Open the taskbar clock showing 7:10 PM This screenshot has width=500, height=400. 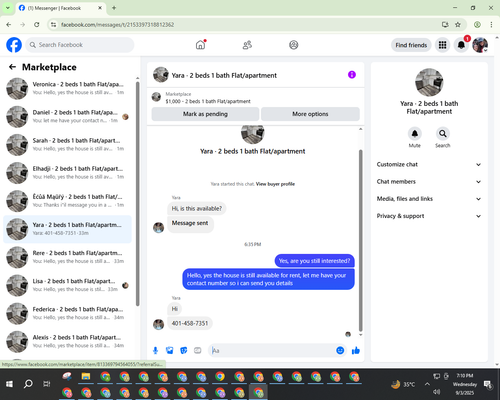pos(465,384)
